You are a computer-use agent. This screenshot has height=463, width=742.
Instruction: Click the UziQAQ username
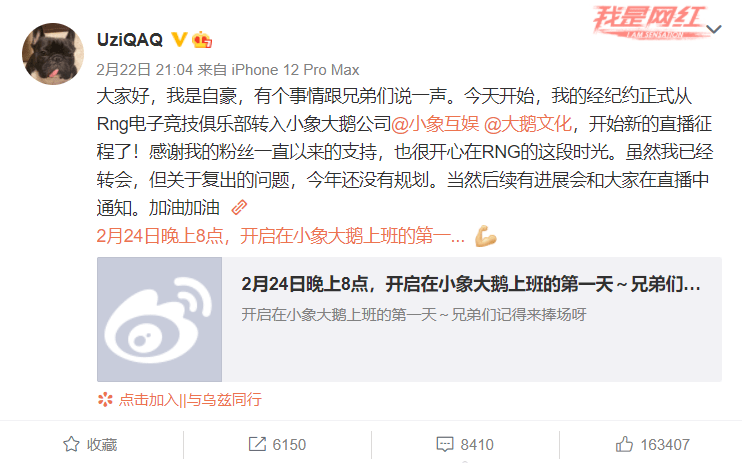point(130,40)
